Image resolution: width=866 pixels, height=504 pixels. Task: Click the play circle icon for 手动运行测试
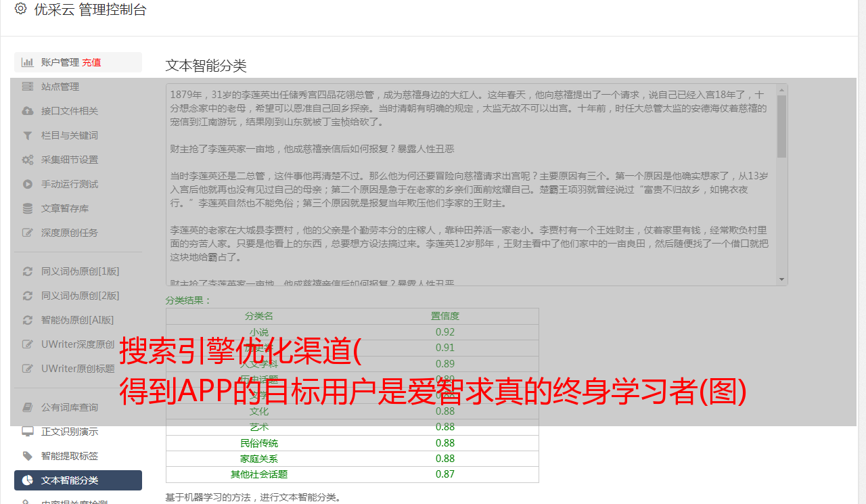click(27, 184)
